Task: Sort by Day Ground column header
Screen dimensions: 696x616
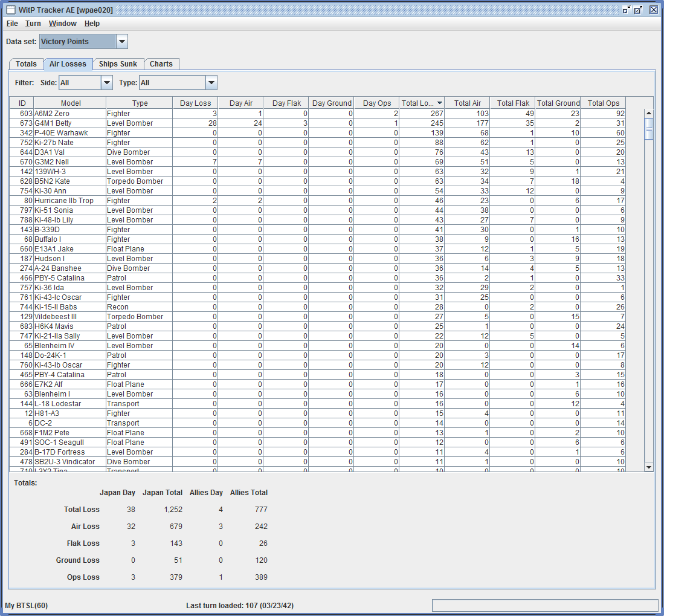Action: tap(332, 103)
